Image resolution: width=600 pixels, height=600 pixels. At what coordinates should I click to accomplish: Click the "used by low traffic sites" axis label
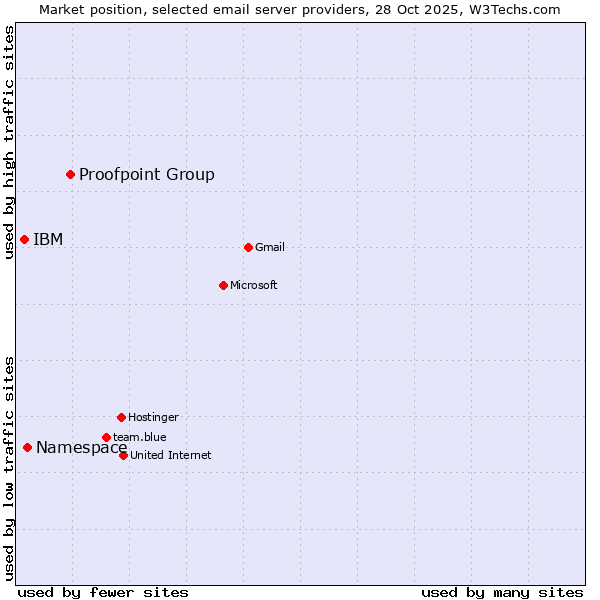[9, 467]
